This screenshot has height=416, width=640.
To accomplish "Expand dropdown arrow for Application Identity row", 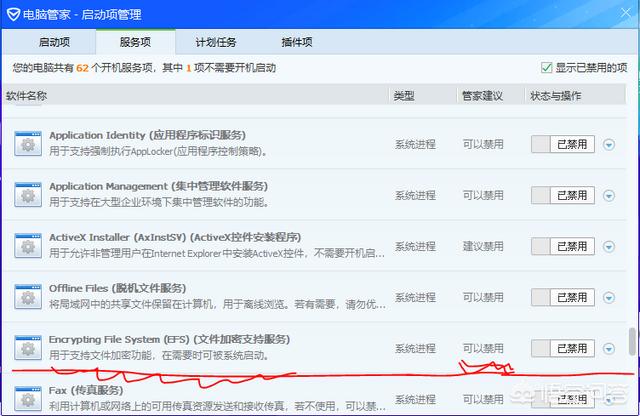I will coord(610,144).
